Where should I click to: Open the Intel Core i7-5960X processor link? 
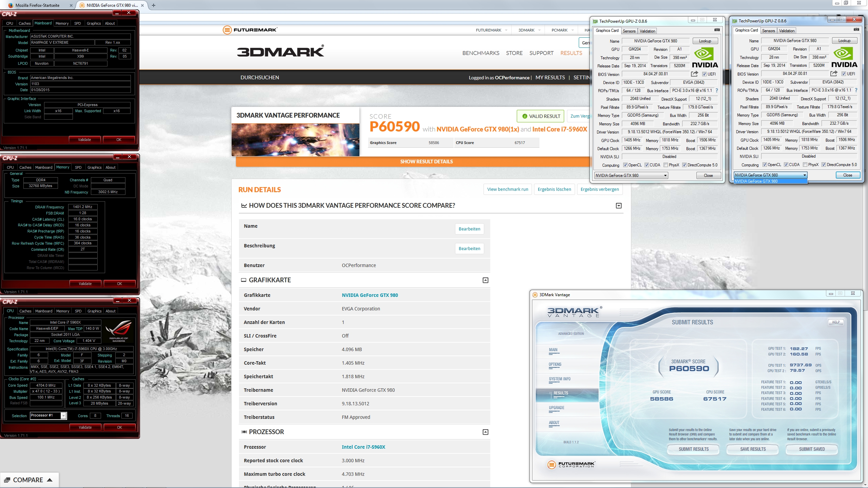point(363,447)
